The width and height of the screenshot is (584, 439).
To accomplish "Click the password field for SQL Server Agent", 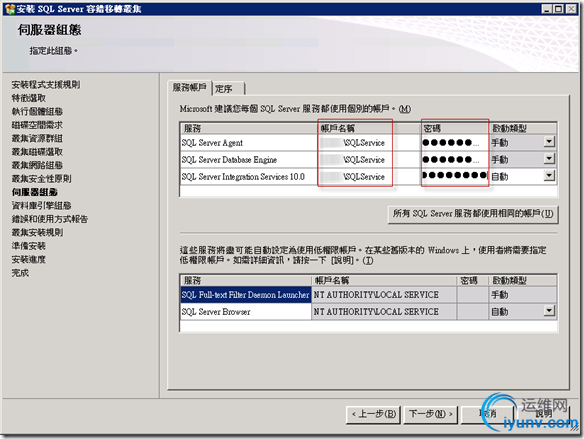I will (454, 143).
